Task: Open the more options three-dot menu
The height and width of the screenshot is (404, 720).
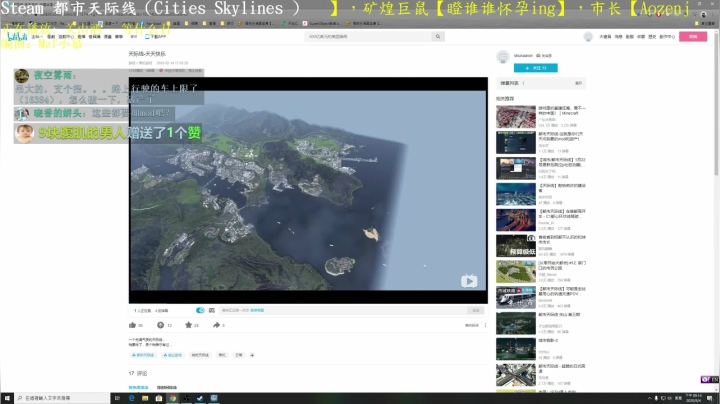Action: pos(485,325)
